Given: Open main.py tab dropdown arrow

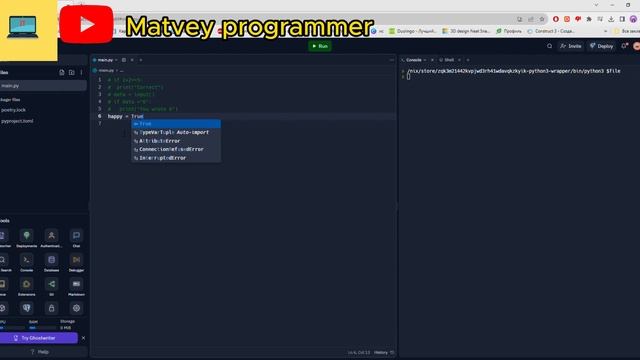Looking at the screenshot, I should tap(116, 60).
